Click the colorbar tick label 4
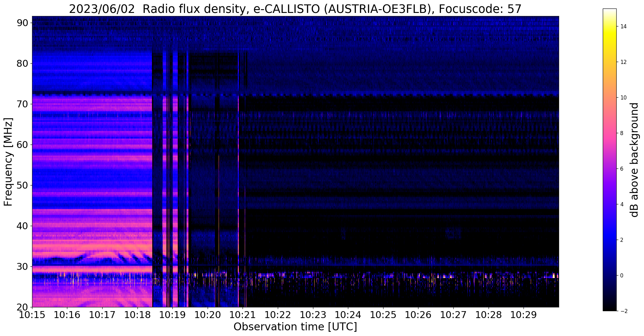This screenshot has height=336, width=644. pyautogui.click(x=621, y=204)
